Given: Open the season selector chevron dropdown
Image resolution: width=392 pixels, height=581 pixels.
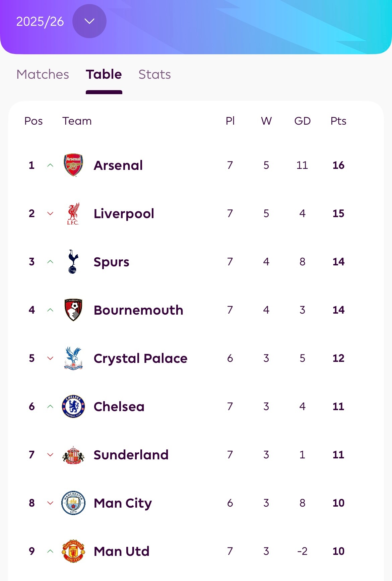Looking at the screenshot, I should [x=89, y=21].
